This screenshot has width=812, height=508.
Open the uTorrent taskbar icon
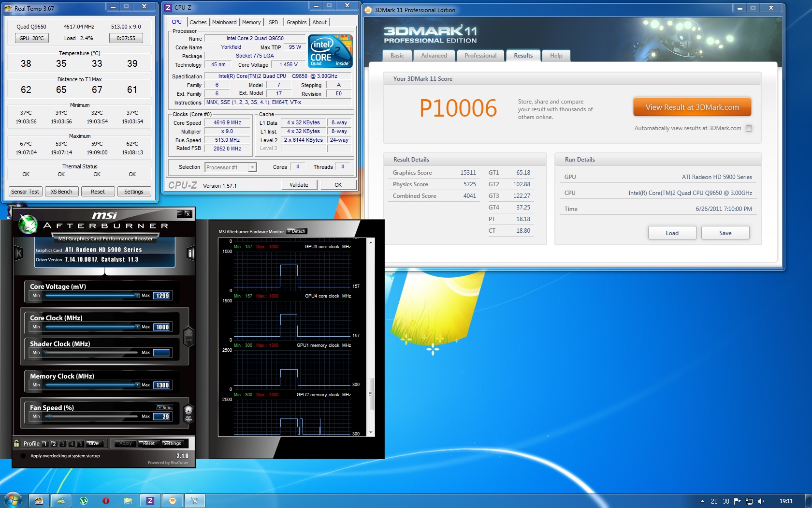pyautogui.click(x=84, y=501)
